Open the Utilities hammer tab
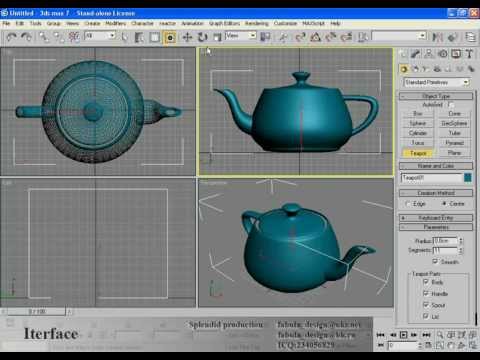Screen dimensions: 480x360 click(x=469, y=54)
